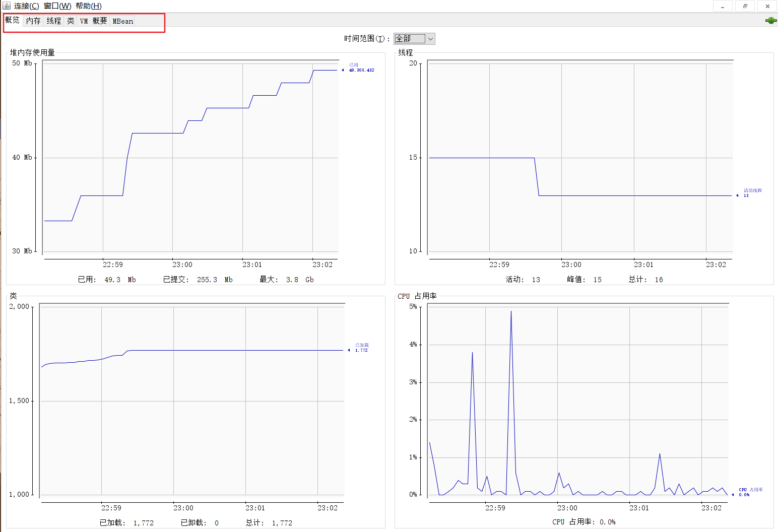Restore the window with restore button
Screen dimensions: 778x532
[x=745, y=6]
